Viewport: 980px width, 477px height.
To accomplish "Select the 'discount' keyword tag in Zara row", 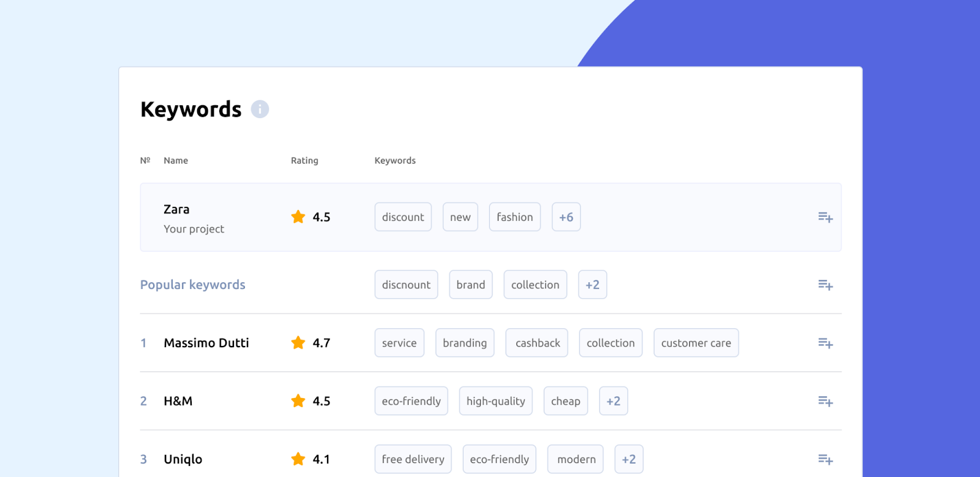I will pos(403,217).
